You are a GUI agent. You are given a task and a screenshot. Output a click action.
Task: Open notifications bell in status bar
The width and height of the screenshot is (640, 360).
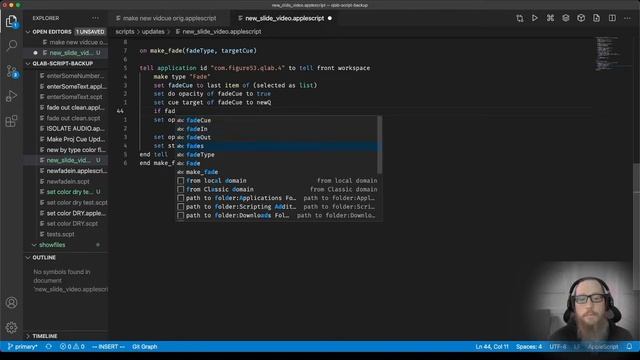tap(629, 347)
